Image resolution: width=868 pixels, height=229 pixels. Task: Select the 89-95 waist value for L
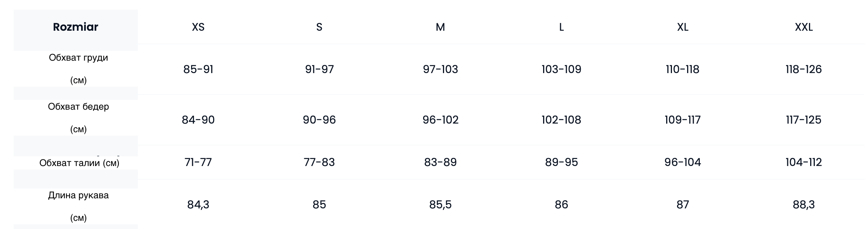point(561,162)
